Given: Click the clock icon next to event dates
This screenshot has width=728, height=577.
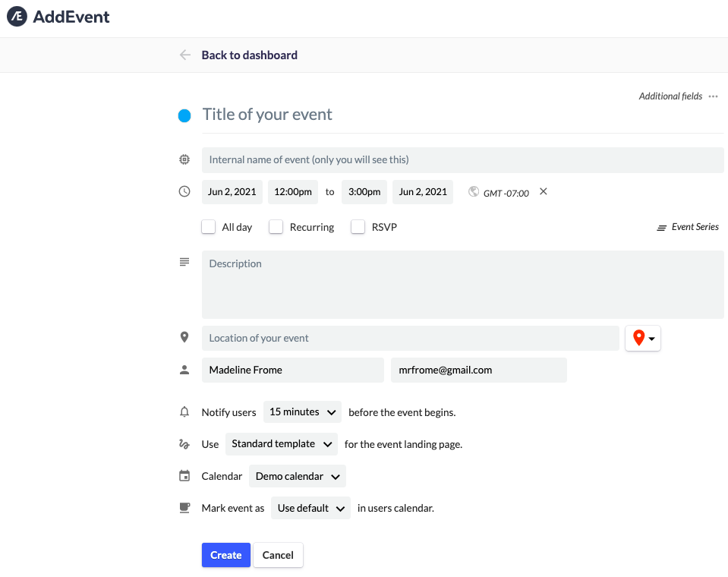Looking at the screenshot, I should (x=184, y=191).
